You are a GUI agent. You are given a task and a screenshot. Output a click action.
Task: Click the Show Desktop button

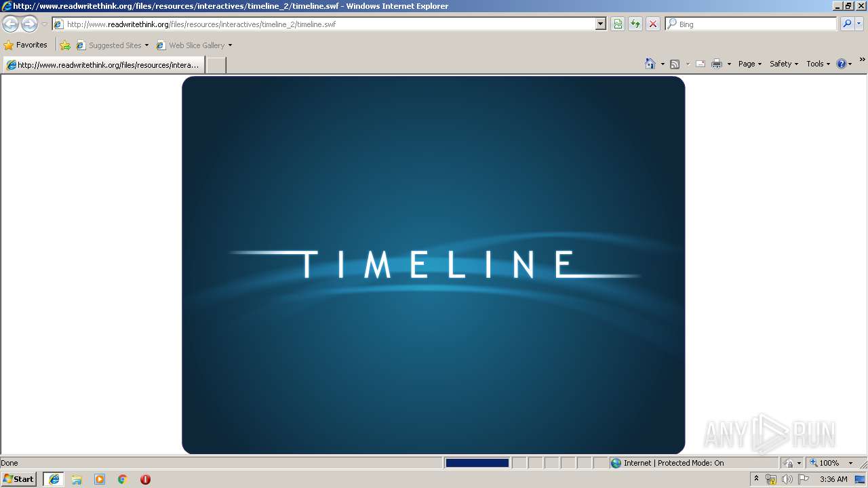tap(861, 479)
